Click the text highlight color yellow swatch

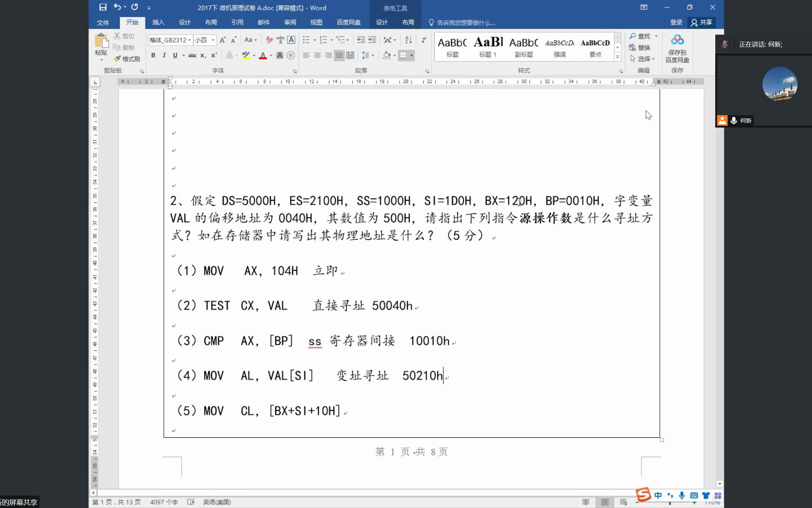(x=246, y=55)
